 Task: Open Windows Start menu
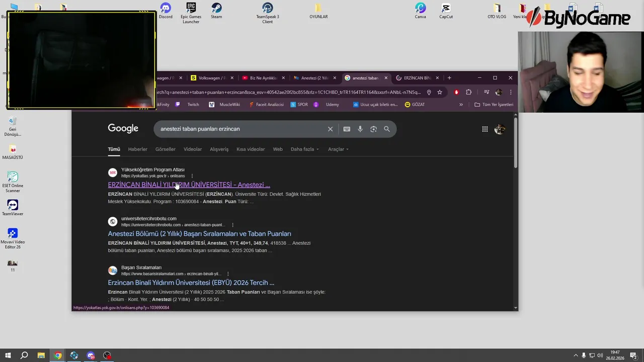click(x=8, y=355)
